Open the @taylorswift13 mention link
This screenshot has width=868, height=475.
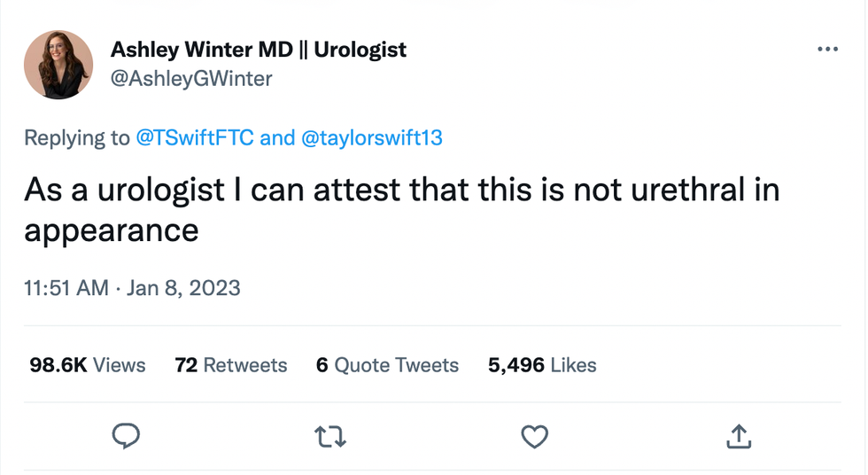point(372,138)
